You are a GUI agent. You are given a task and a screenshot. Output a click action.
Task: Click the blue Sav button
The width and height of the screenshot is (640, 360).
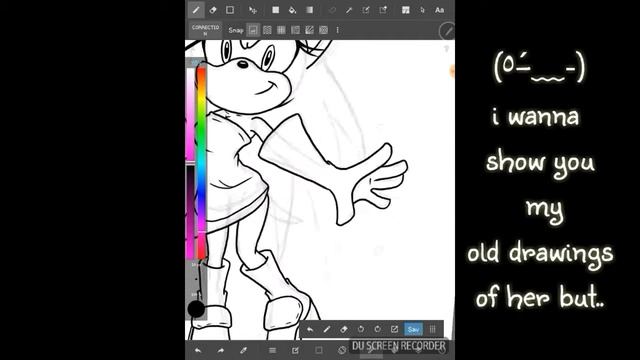click(x=413, y=329)
